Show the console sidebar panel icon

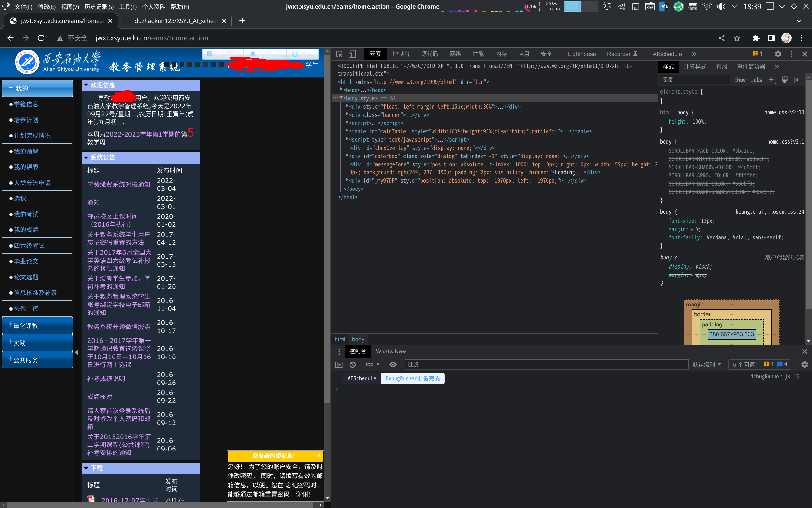[339, 364]
